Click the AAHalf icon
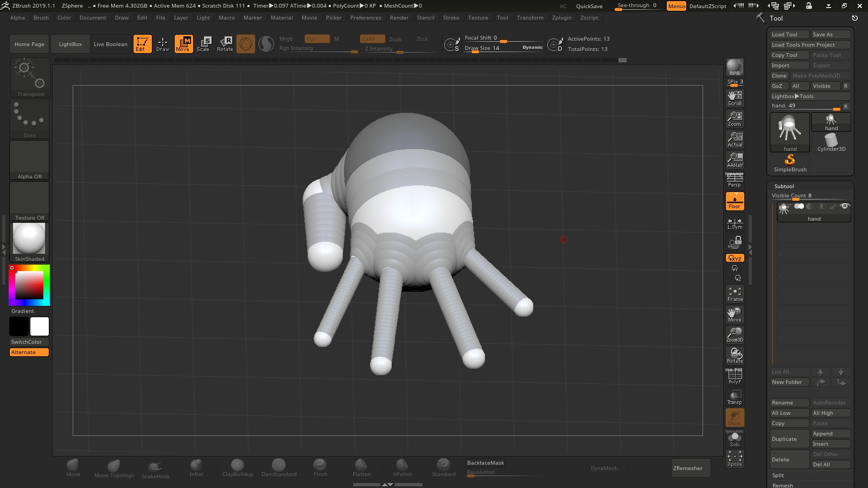Viewport: 868px width, 488px height. (735, 160)
